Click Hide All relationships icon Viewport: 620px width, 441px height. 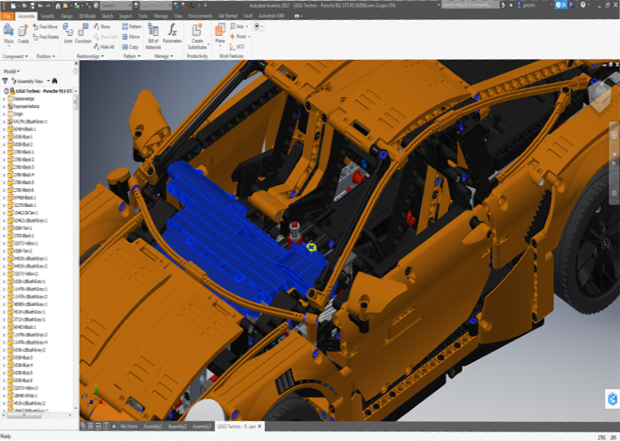pyautogui.click(x=104, y=47)
